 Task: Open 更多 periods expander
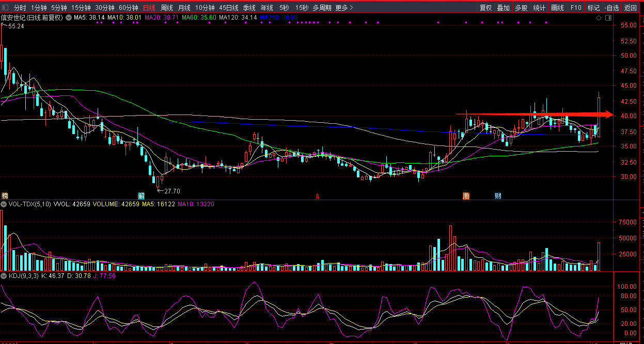pos(344,8)
